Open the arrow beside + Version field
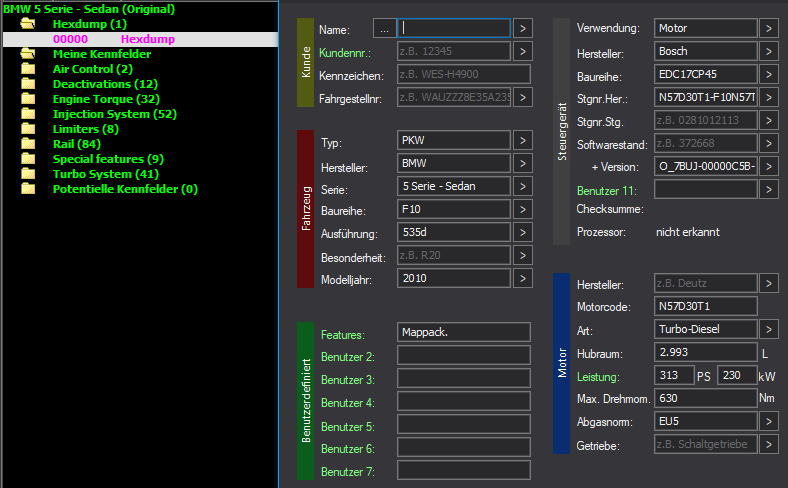This screenshot has width=788, height=488. (x=769, y=166)
